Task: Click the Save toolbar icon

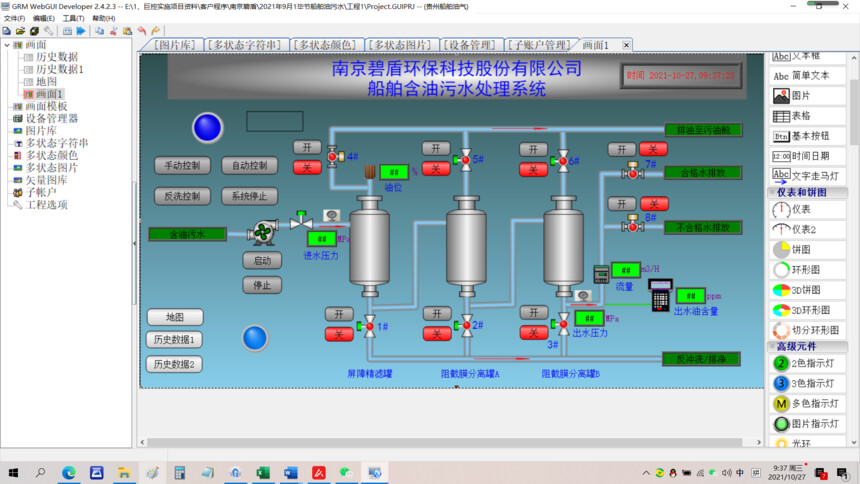Action: click(x=34, y=31)
